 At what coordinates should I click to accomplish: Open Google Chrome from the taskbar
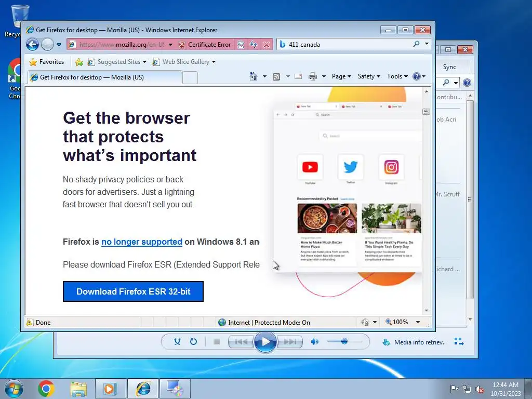(x=46, y=389)
